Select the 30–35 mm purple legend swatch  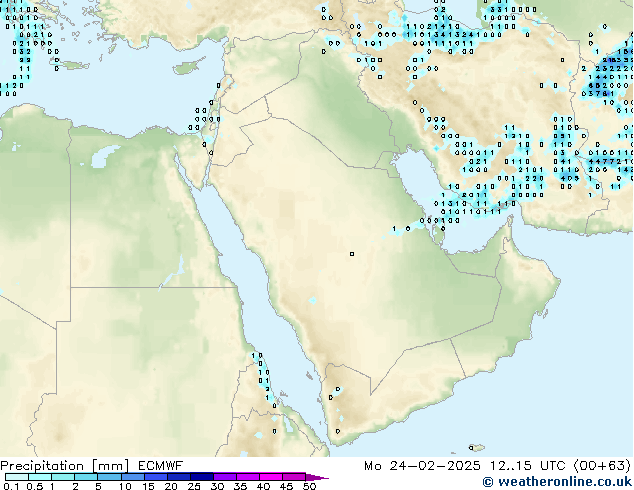click(224, 477)
